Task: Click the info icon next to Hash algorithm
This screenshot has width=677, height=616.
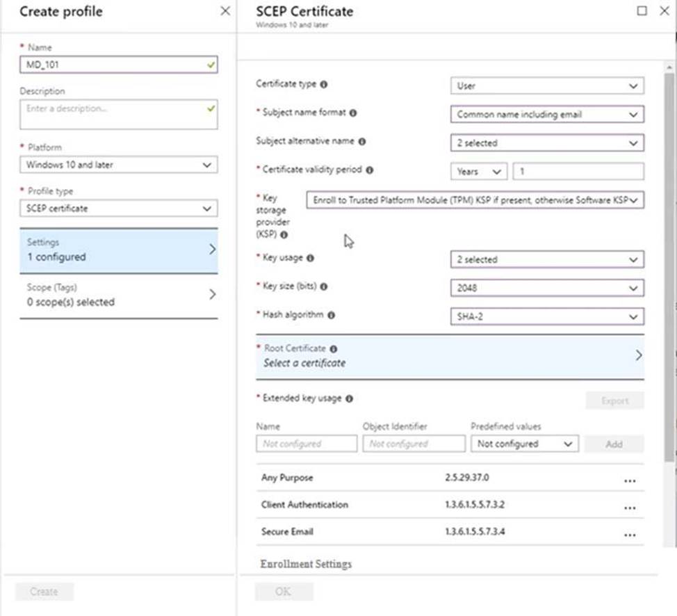Action: [x=331, y=315]
